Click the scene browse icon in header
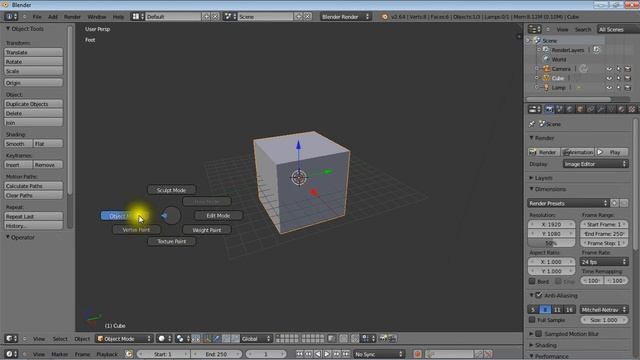The image size is (640, 360). point(230,16)
